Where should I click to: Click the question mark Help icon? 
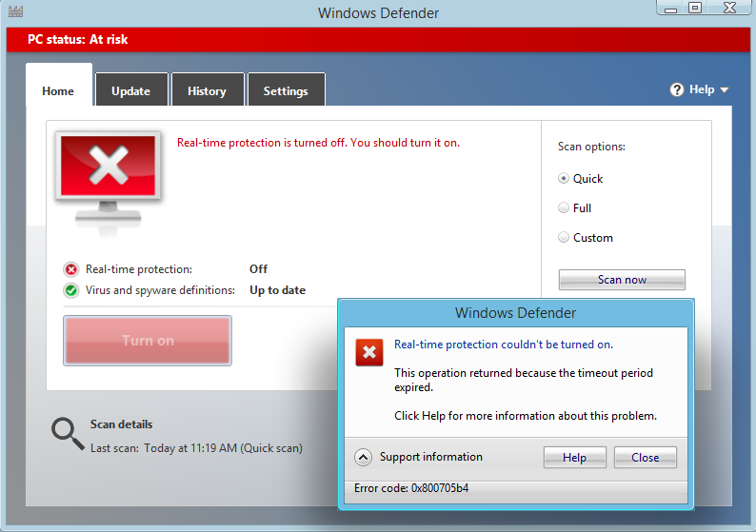(677, 89)
